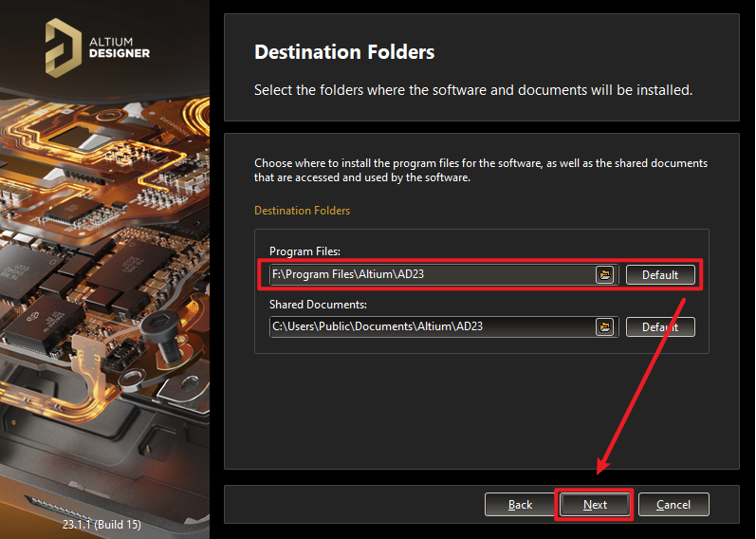Click the black screw in the sidebar artwork
This screenshot has width=756, height=539.
157,333
